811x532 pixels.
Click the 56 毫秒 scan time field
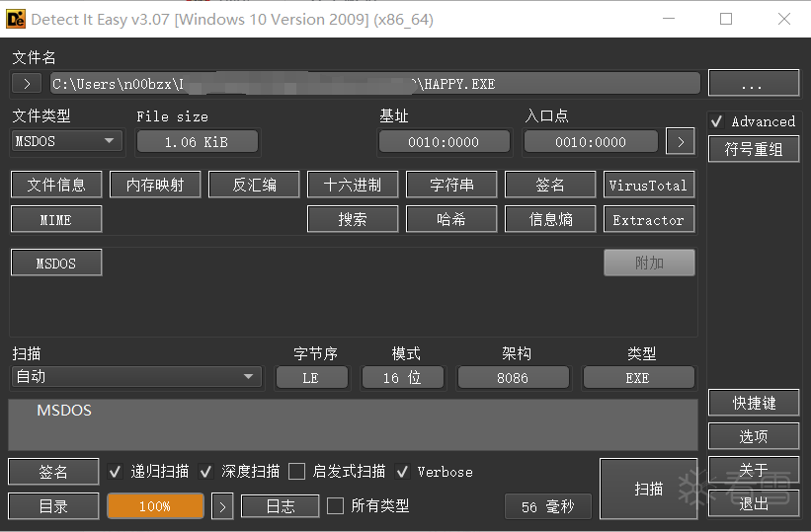[x=547, y=506]
